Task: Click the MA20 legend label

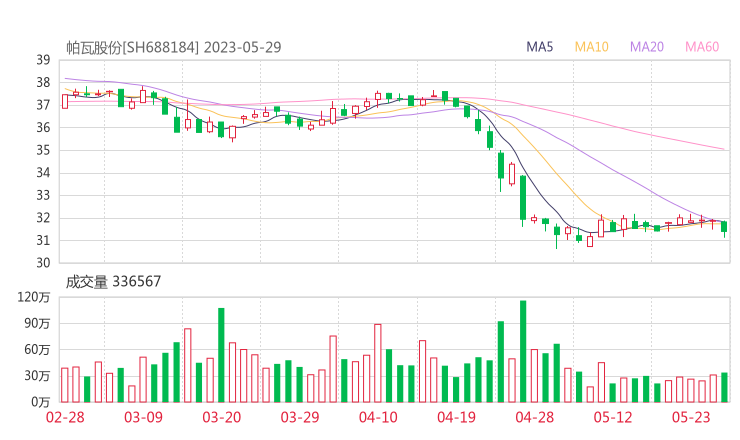Action: [x=647, y=47]
